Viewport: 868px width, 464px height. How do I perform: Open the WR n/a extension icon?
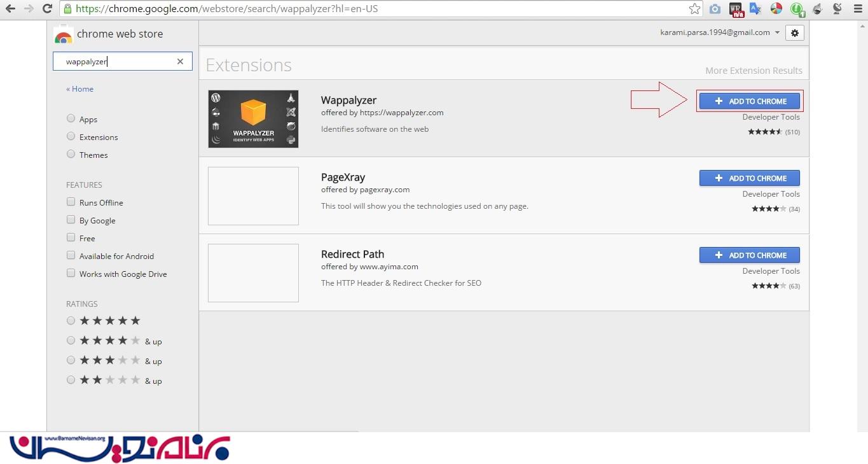(736, 10)
